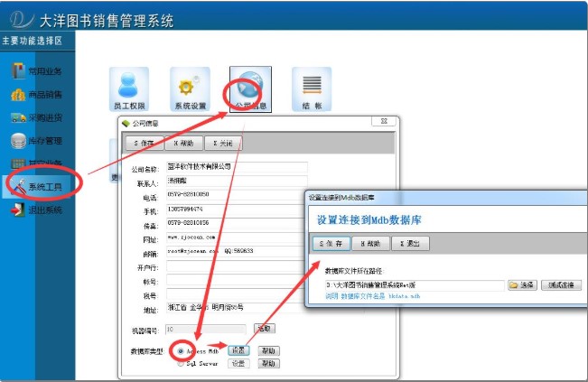Click the 传真 input field

click(x=237, y=223)
